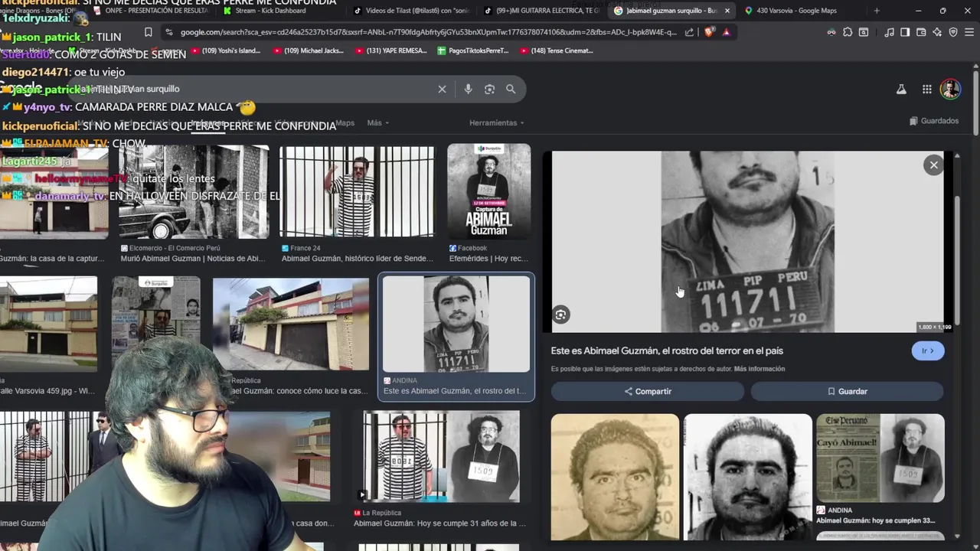Bookmark this page using the bookmark icon
This screenshot has height=551, width=980.
(148, 32)
